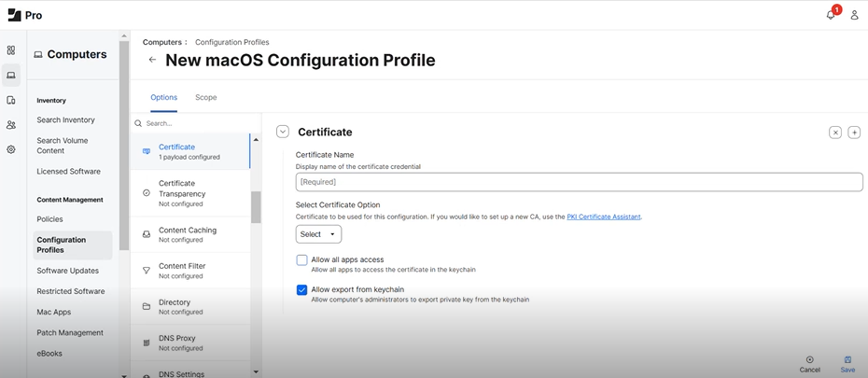Screen dimensions: 868x378
Task: Click the back arrow beside profile title
Action: [x=152, y=60]
